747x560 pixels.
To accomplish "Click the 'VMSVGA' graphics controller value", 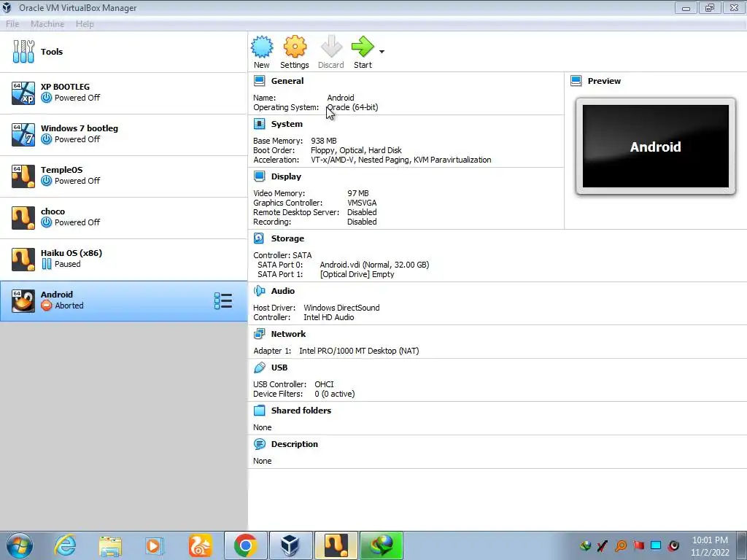I will coord(362,203).
